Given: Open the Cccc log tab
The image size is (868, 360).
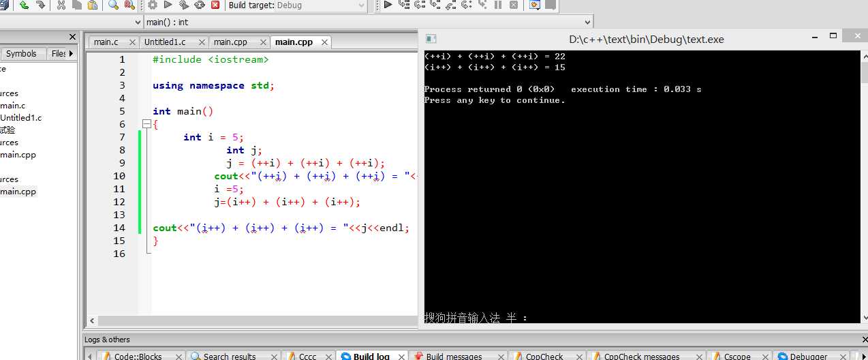Looking at the screenshot, I should (x=307, y=356).
